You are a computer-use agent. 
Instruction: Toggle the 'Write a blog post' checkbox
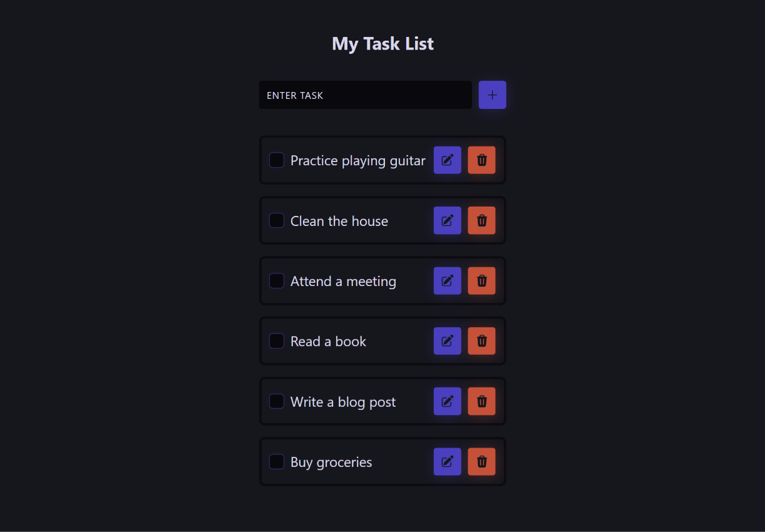[277, 401]
